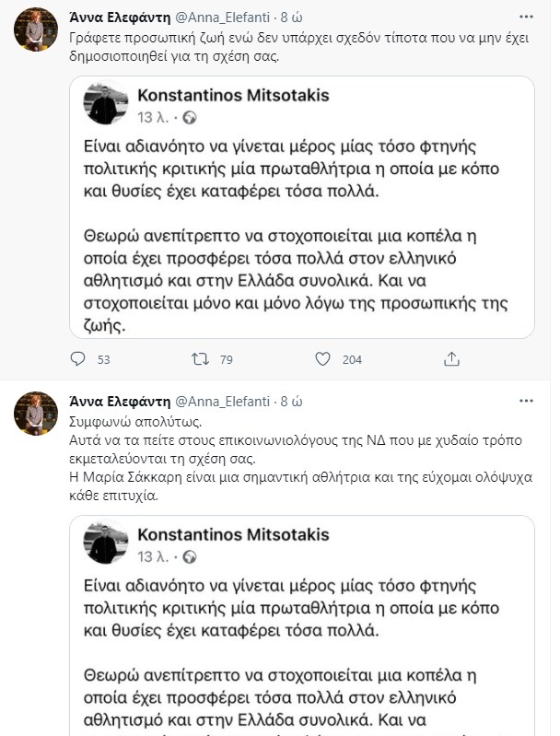This screenshot has height=736, width=560.
Task: View the 204 likes count
Action: pyautogui.click(x=352, y=359)
